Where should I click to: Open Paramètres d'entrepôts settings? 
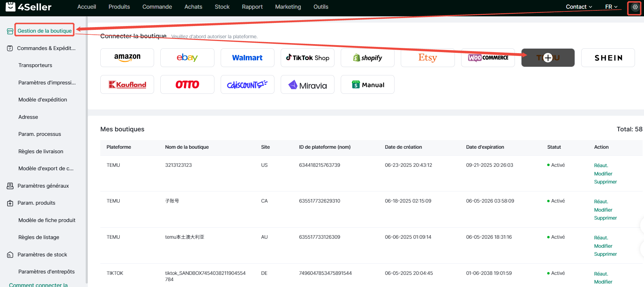point(46,272)
